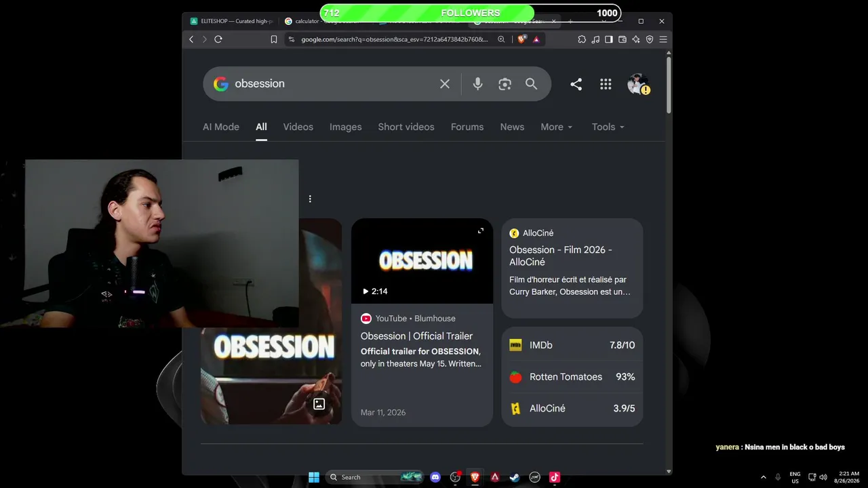Open the three-dot options above Obsession poster
Viewport: 868px width, 488px height.
tap(310, 199)
